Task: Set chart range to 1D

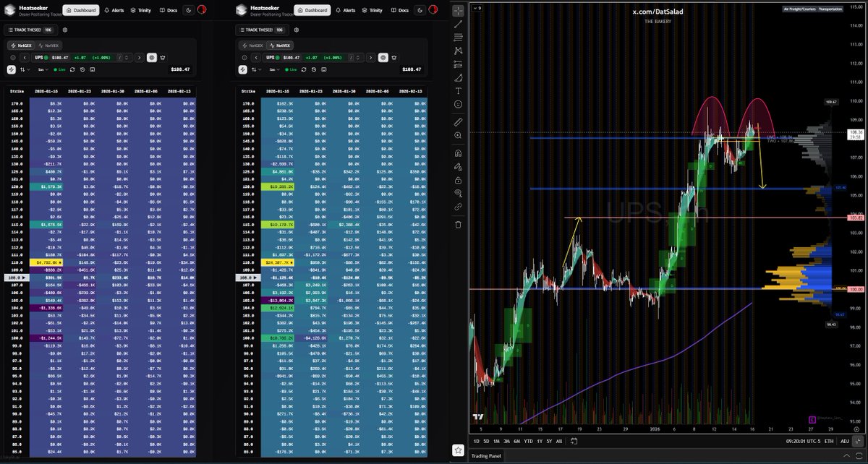Action: point(477,442)
